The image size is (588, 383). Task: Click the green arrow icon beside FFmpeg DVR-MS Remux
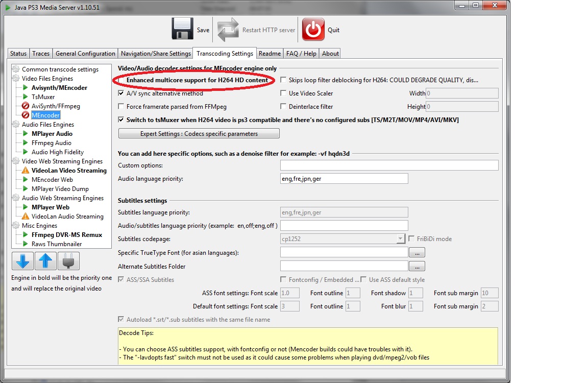pos(26,234)
